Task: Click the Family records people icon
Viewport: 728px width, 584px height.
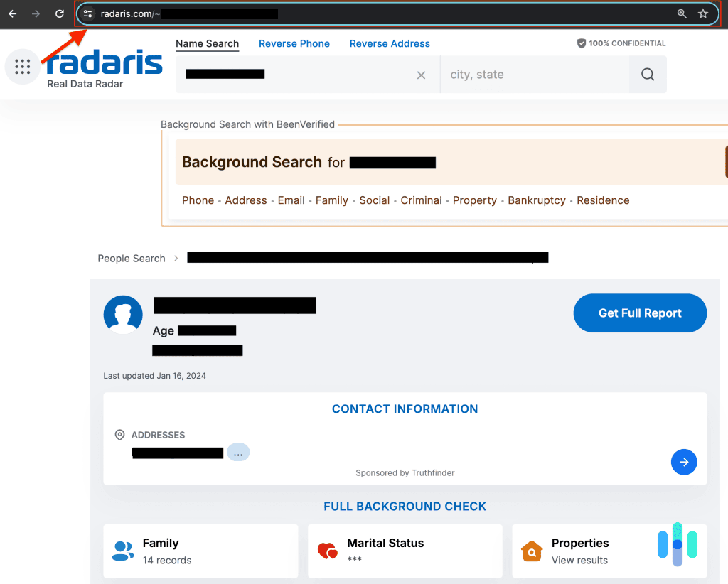Action: pos(122,551)
